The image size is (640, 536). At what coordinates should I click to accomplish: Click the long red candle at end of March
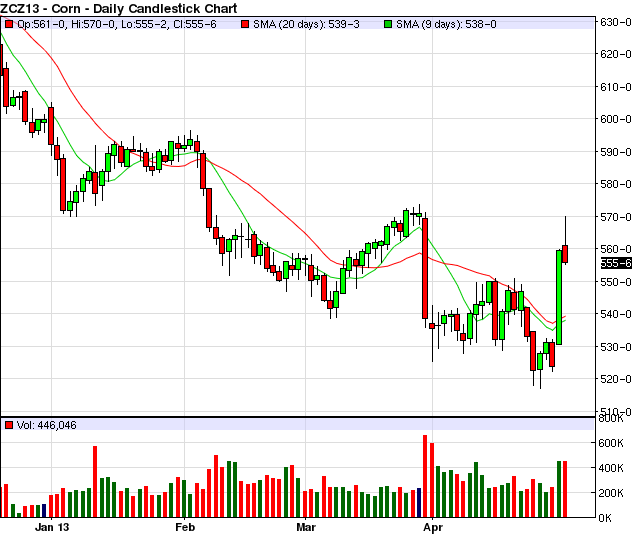[x=425, y=268]
